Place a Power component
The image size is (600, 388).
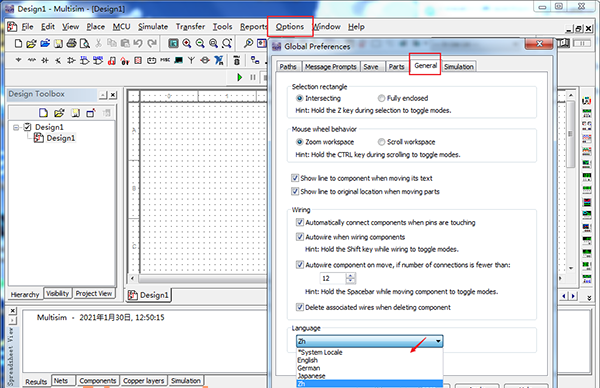tap(152, 60)
